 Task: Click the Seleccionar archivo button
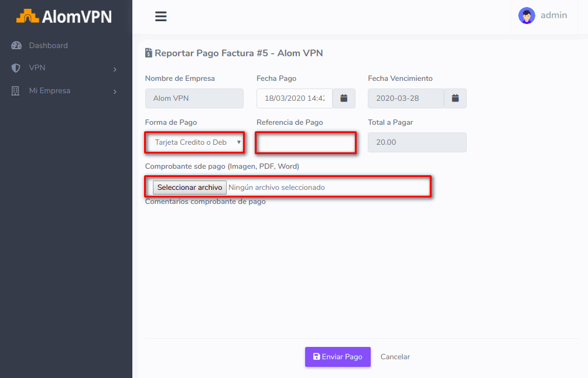click(x=190, y=188)
